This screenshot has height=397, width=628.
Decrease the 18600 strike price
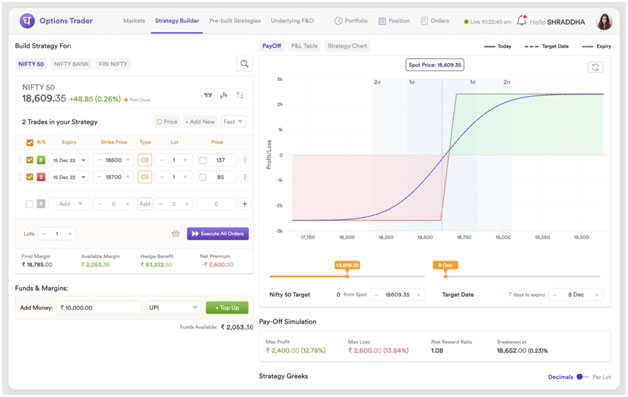99,160
